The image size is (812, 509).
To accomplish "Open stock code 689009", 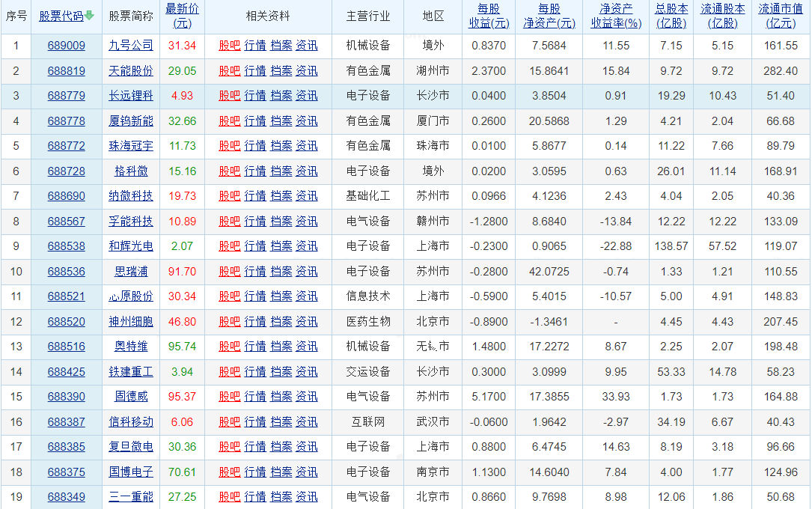I will pos(67,46).
